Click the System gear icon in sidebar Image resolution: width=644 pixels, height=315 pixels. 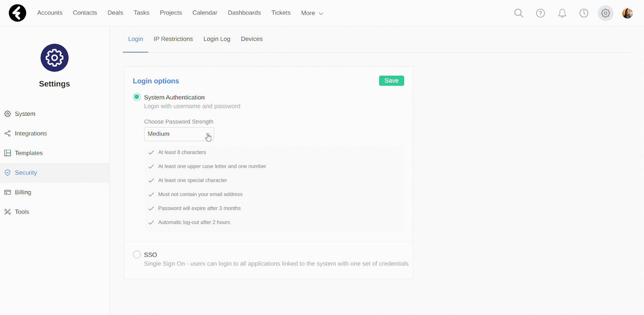pyautogui.click(x=8, y=114)
